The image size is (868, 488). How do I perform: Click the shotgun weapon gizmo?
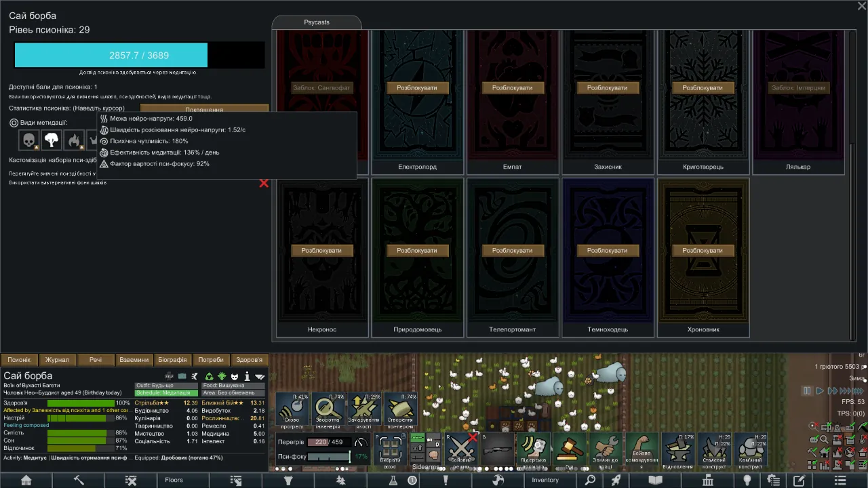pyautogui.click(x=496, y=449)
